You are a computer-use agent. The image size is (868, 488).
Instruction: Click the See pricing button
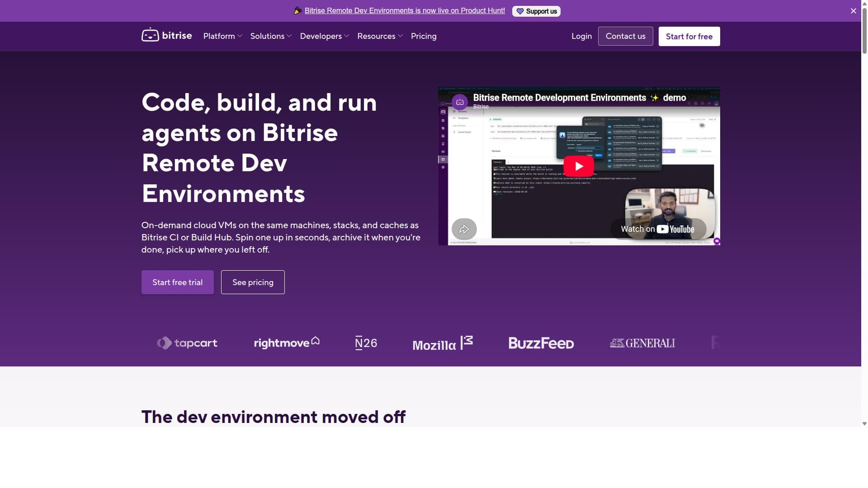pyautogui.click(x=253, y=282)
